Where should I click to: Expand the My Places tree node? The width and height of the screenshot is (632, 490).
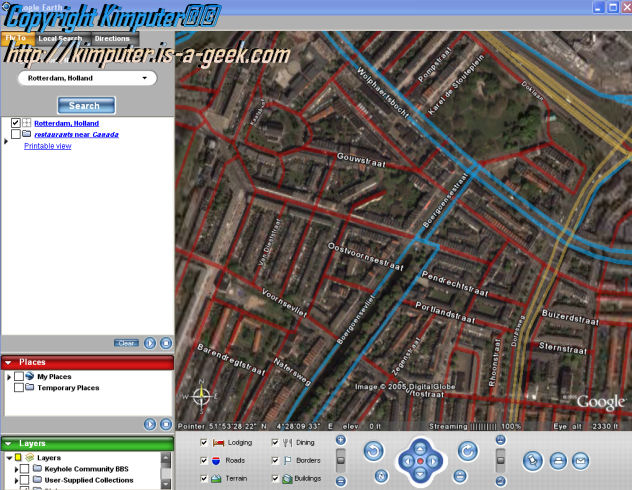[9, 377]
